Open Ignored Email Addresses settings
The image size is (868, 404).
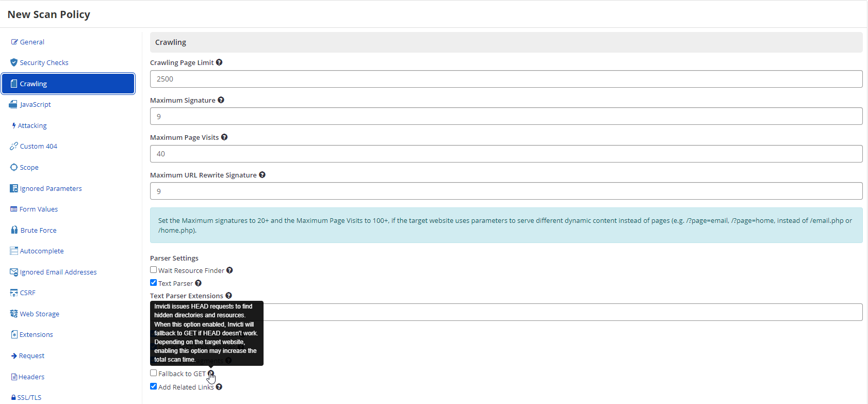click(58, 272)
